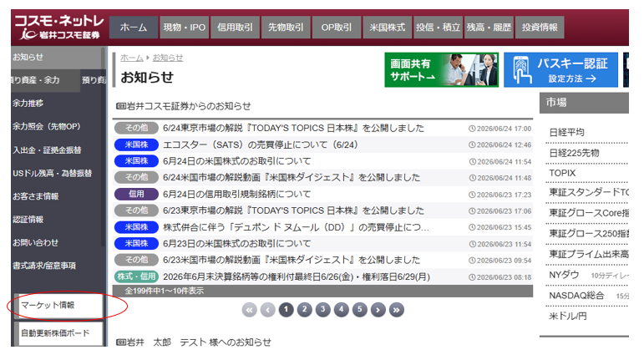Screen dimensions: 644x355
Task: Open エコスター（SATS）の売買停止 notice
Action: pos(261,145)
